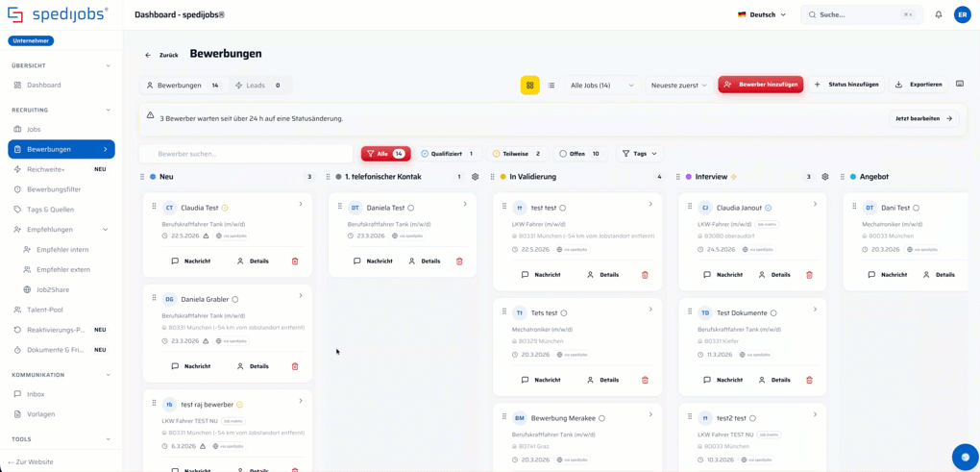Open the Alle Jobs (14) dropdown
Viewport: 980px width, 472px height.
click(602, 85)
